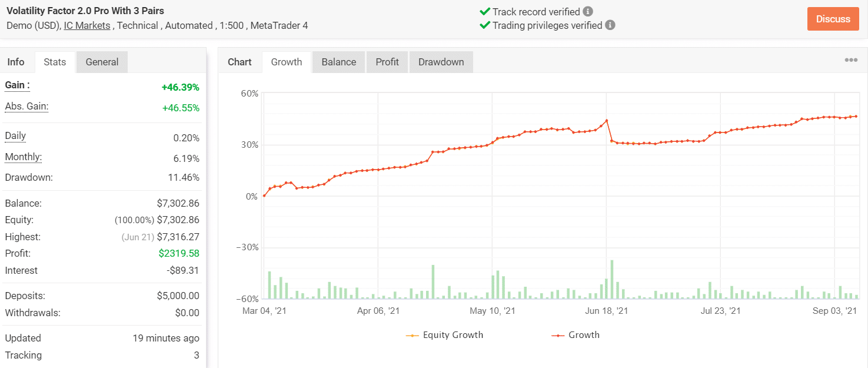
Task: Toggle Growth series in chart legend
Action: coord(576,335)
